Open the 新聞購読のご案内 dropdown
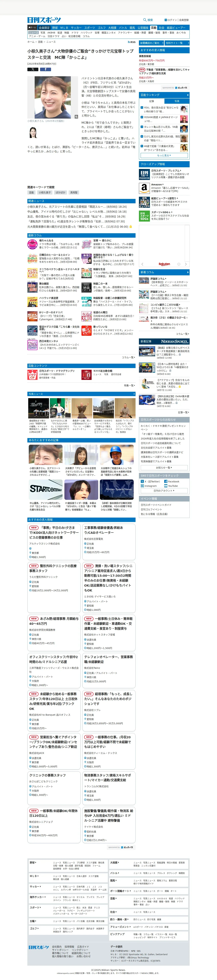The width and height of the screenshot is (217, 980). click(x=151, y=43)
